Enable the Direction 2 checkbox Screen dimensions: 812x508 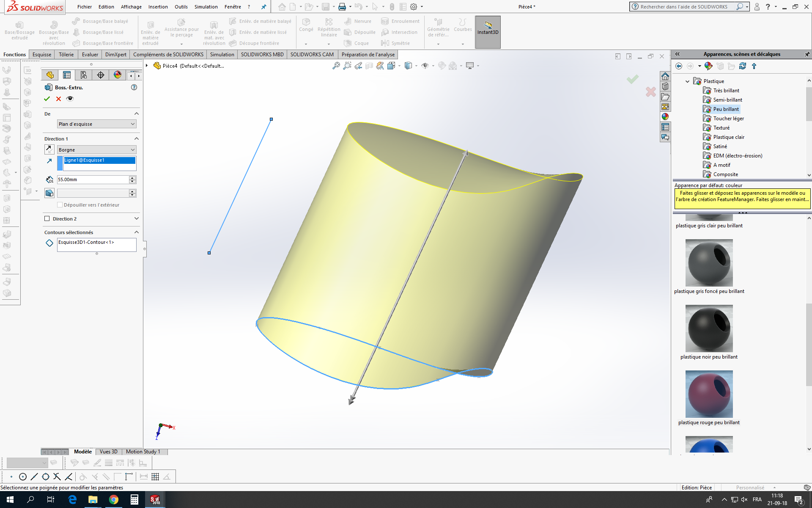click(x=47, y=218)
